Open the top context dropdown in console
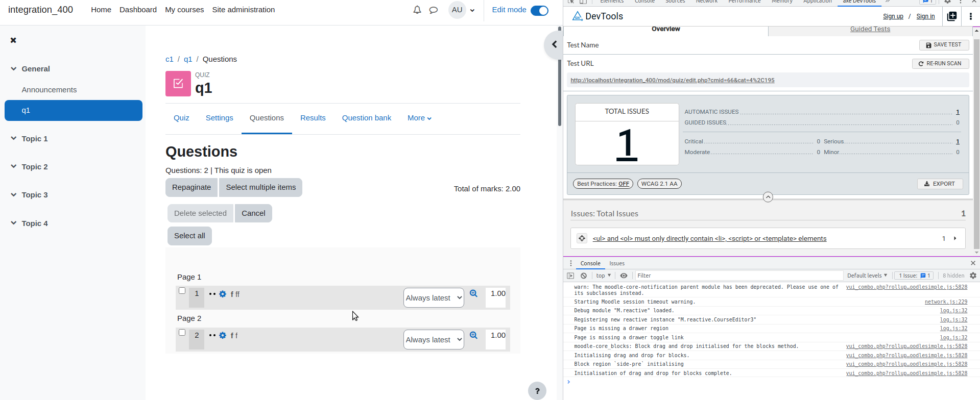Image resolution: width=980 pixels, height=400 pixels. tap(603, 276)
